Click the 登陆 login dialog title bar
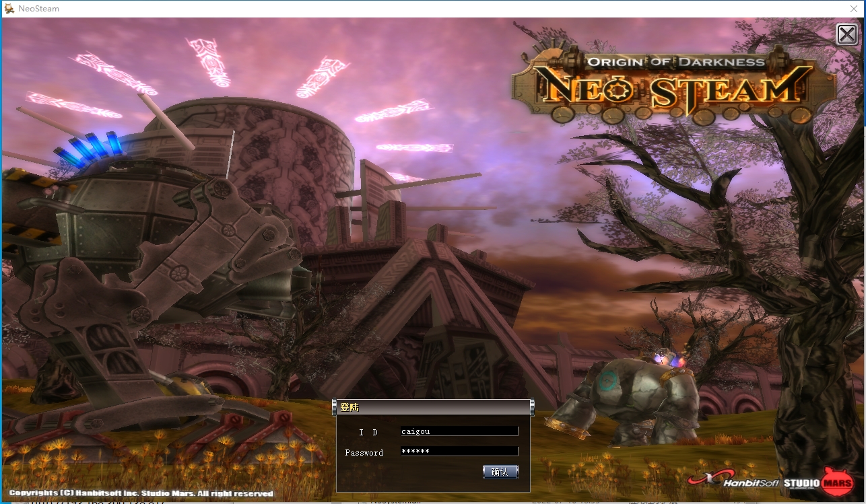 [432, 407]
